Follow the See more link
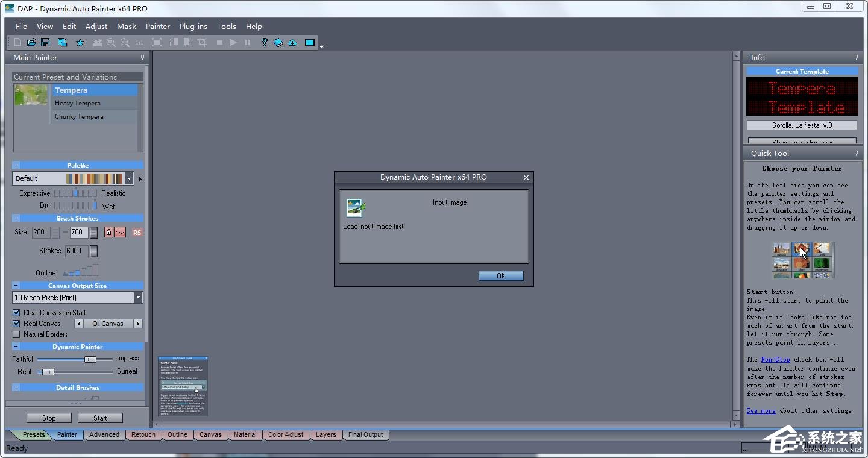This screenshot has height=458, width=868. [x=761, y=410]
